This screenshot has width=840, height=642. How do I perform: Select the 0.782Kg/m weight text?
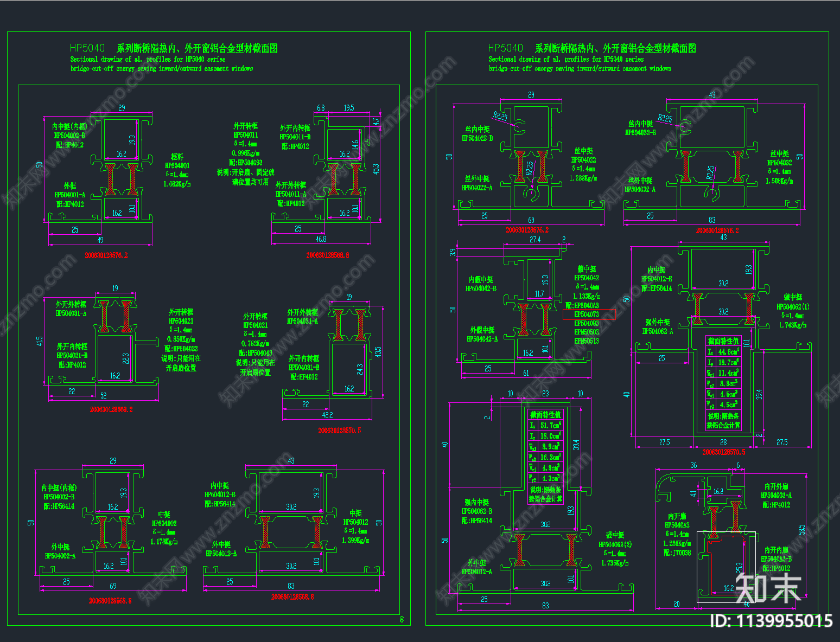coord(255,344)
